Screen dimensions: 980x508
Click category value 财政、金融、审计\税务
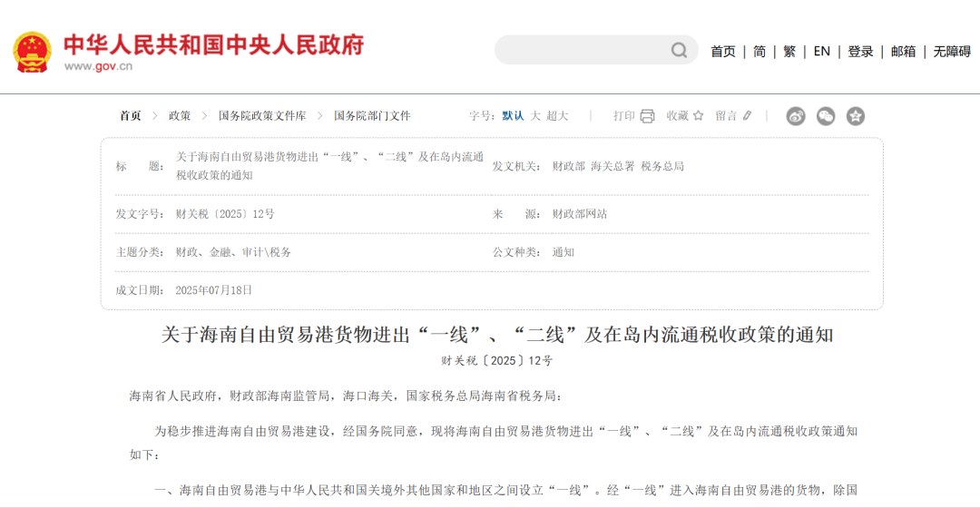233,252
